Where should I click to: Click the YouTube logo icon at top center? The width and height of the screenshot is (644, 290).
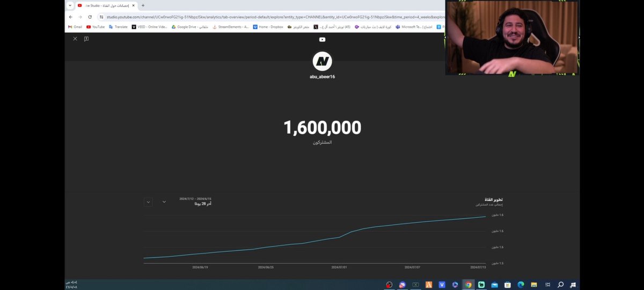(x=322, y=39)
